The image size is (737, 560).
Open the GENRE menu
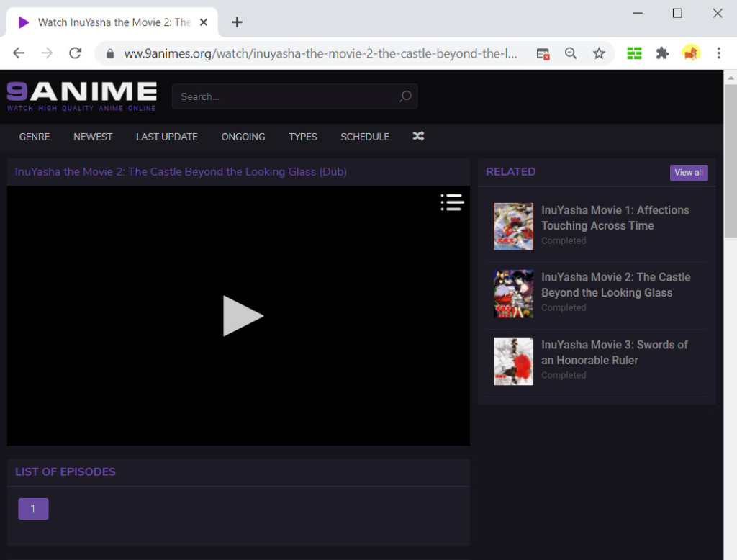coord(34,136)
